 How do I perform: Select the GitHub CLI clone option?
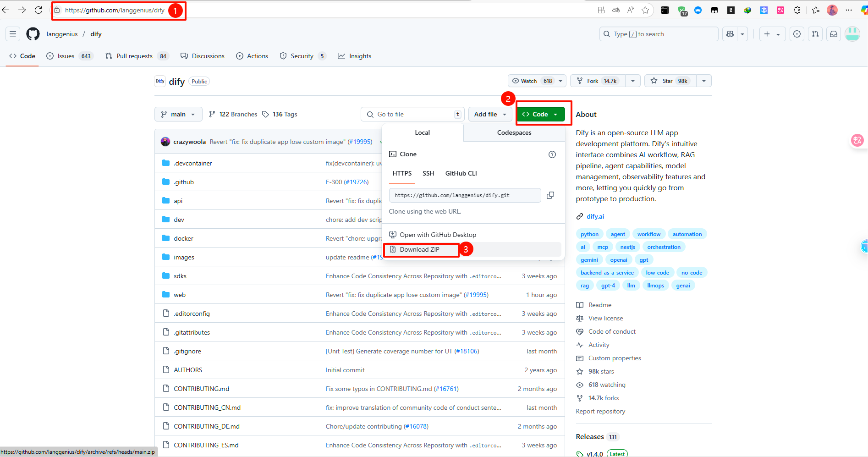[x=461, y=173]
